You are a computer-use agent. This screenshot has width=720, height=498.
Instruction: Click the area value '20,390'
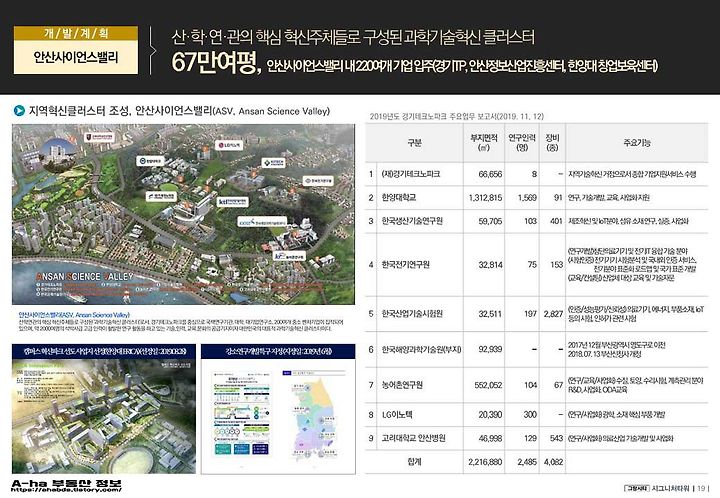coord(490,414)
